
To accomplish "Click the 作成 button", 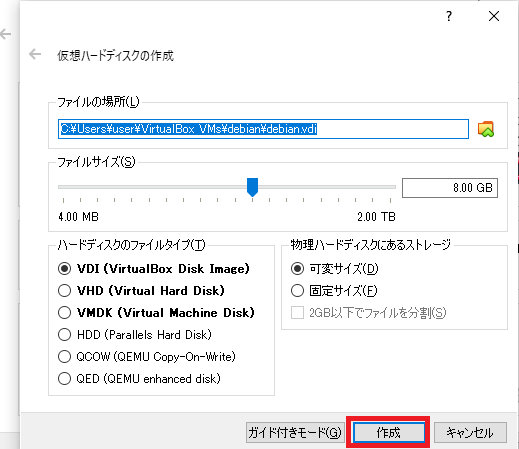I will 389,433.
